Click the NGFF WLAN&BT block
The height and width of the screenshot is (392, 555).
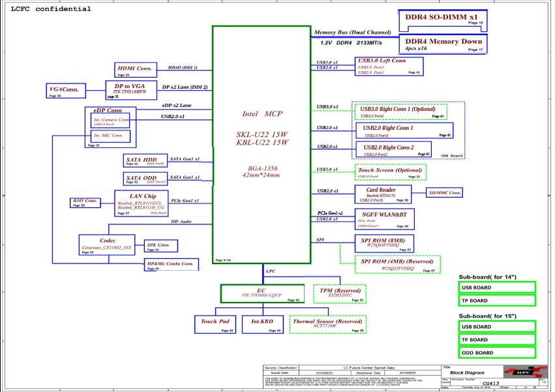coord(384,219)
